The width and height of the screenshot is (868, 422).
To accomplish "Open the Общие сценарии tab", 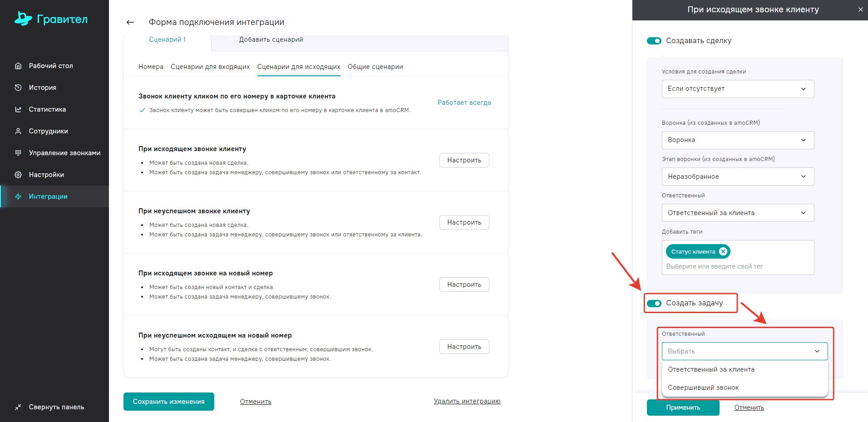I will pos(375,67).
